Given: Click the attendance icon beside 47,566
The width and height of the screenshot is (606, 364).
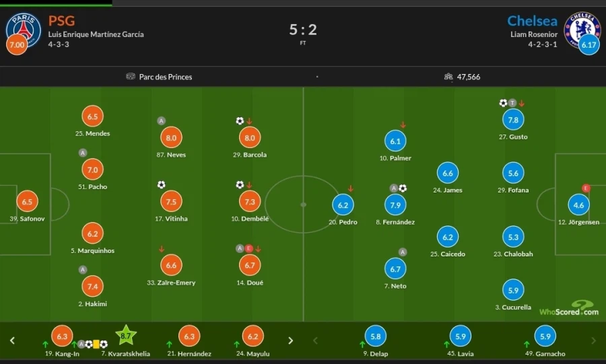Looking at the screenshot, I should [x=448, y=77].
